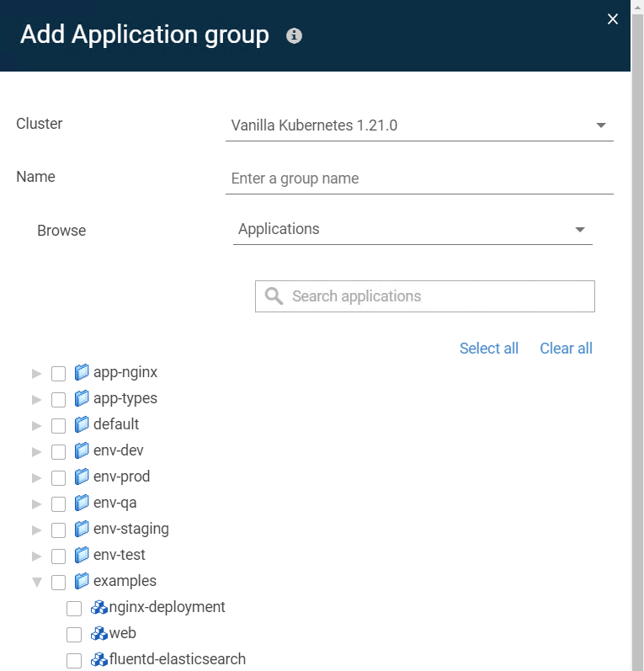
Task: Check the default namespace checkbox
Action: pyautogui.click(x=58, y=426)
